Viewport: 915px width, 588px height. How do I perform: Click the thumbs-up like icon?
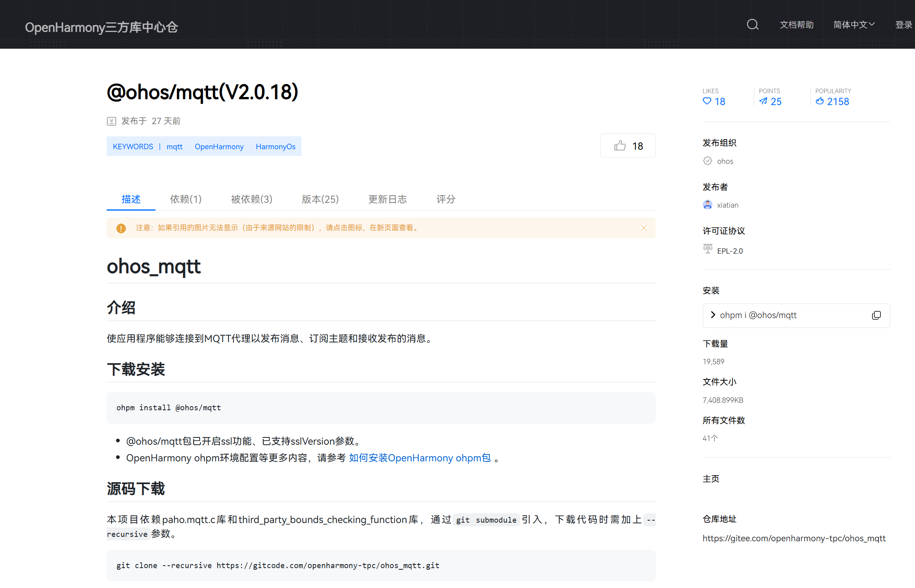620,146
